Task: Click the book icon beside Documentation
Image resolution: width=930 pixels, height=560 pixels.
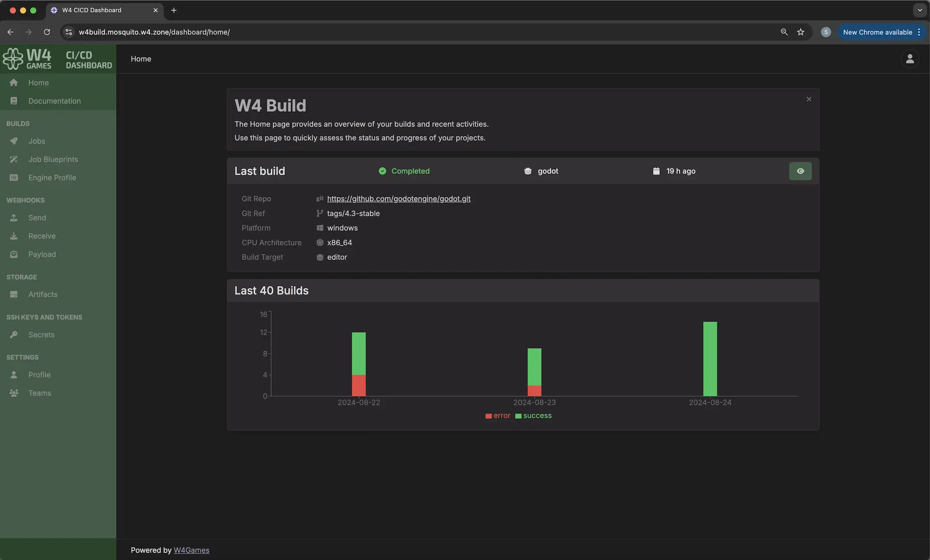Action: coord(14,101)
